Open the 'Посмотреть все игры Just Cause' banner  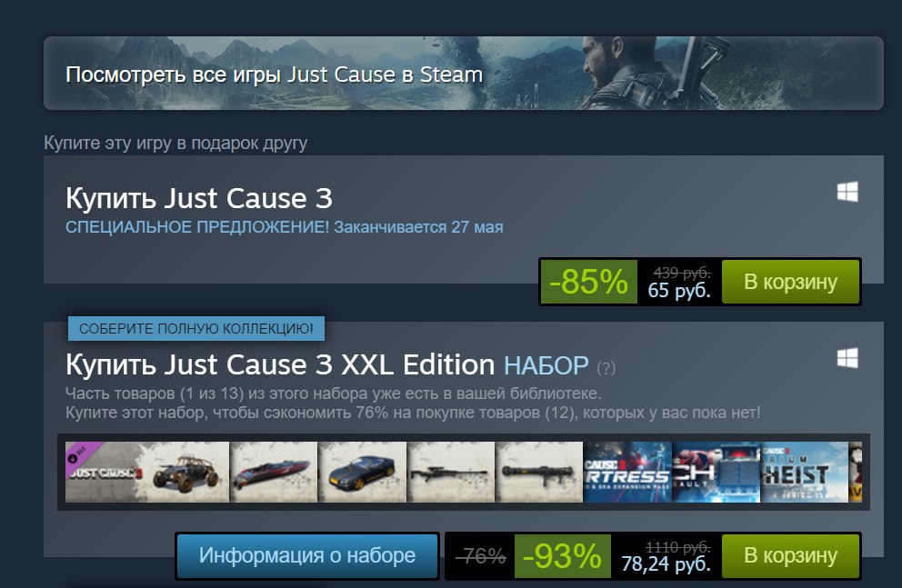[x=463, y=73]
